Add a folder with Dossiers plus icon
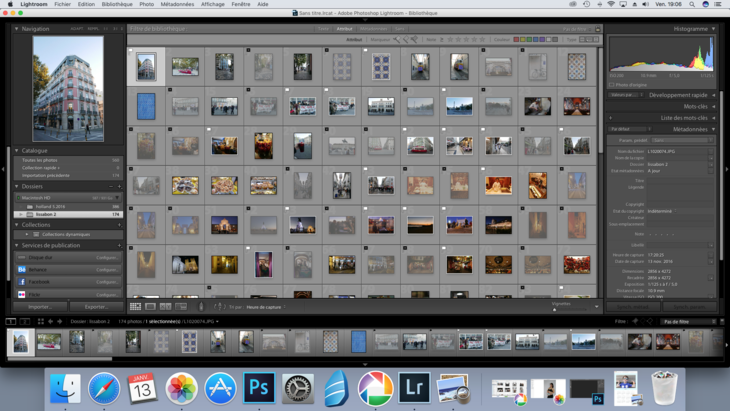 119,187
